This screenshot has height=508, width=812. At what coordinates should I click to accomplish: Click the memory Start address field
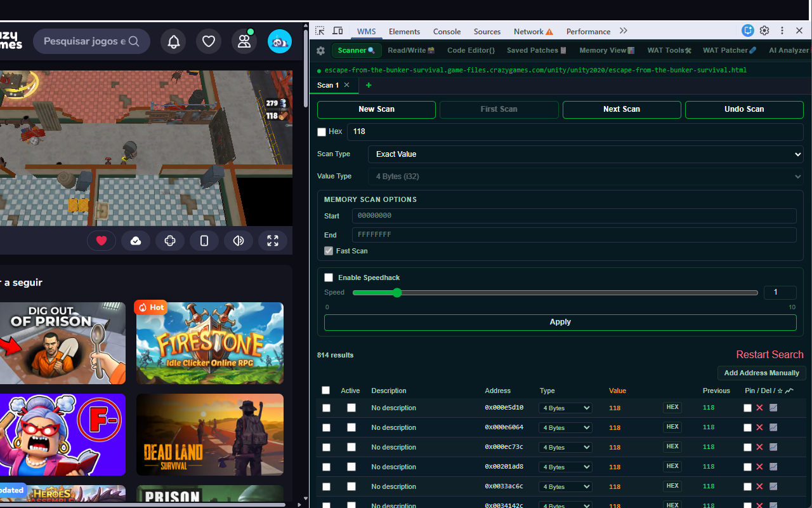(x=574, y=216)
